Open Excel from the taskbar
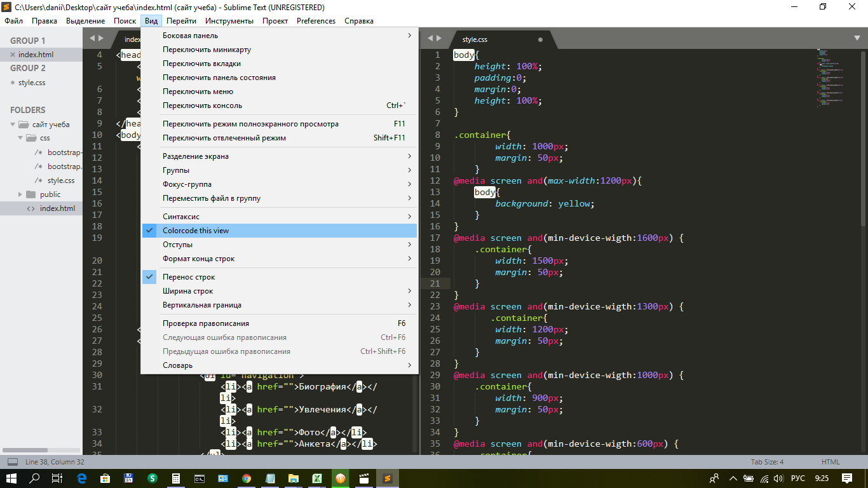 tap(316, 478)
